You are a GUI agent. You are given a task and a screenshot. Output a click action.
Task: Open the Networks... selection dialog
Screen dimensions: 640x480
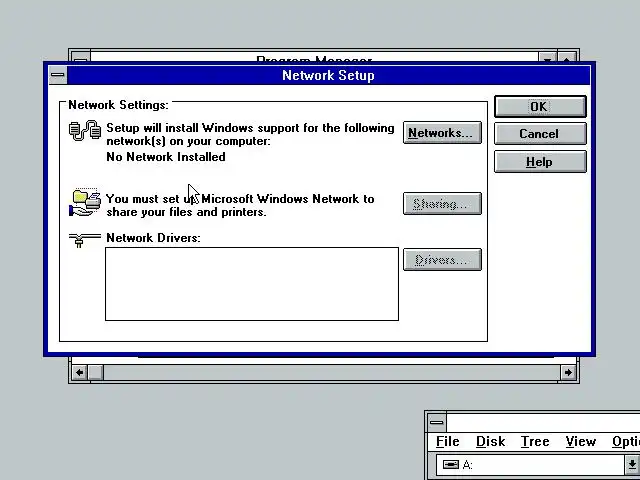pos(442,133)
